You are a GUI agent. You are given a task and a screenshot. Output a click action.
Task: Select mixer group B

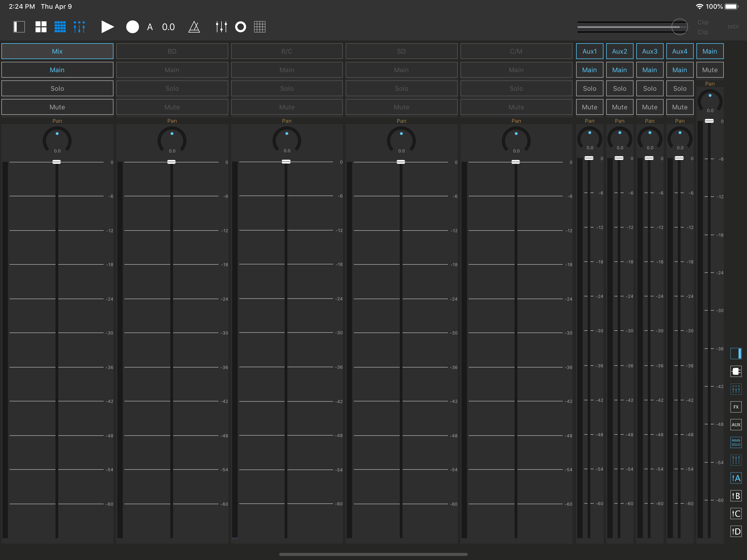tap(736, 496)
